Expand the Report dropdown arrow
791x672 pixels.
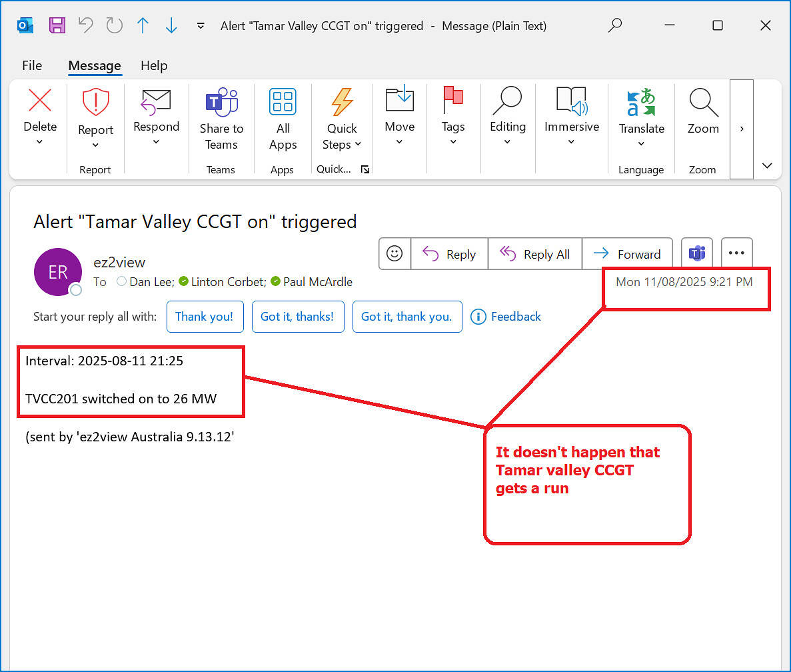click(95, 145)
